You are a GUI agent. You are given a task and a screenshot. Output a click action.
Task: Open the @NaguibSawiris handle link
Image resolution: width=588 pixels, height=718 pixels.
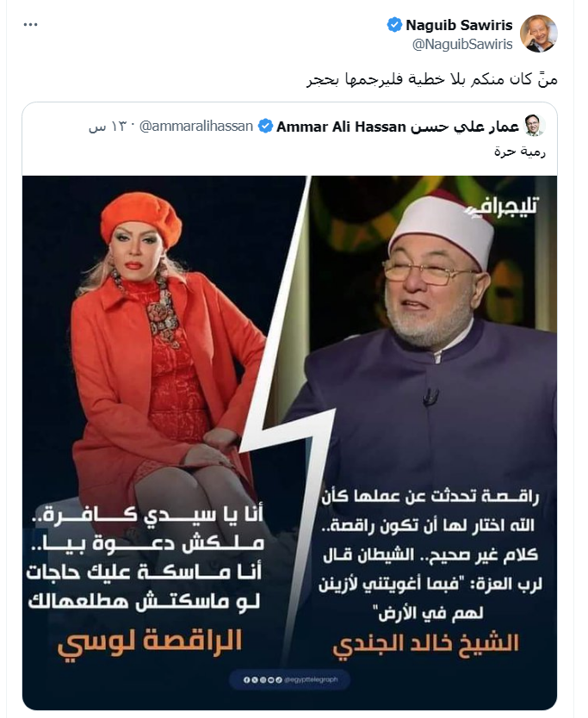pos(462,45)
